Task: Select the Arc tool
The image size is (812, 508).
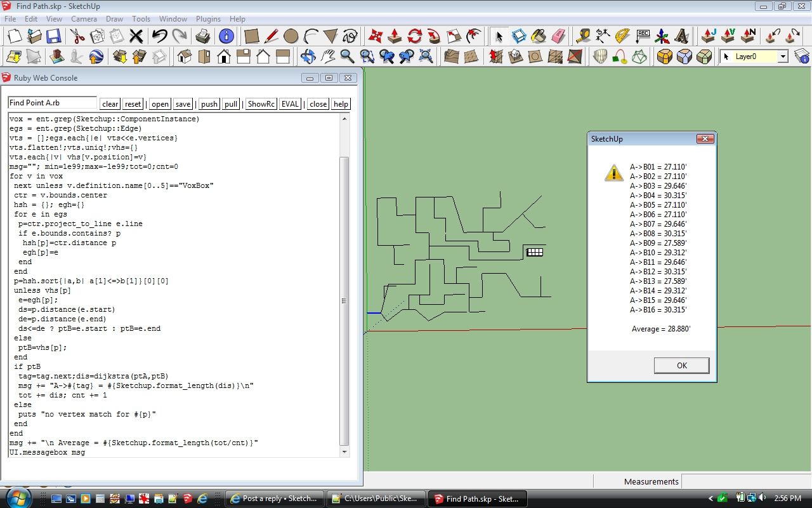Action: click(x=311, y=36)
